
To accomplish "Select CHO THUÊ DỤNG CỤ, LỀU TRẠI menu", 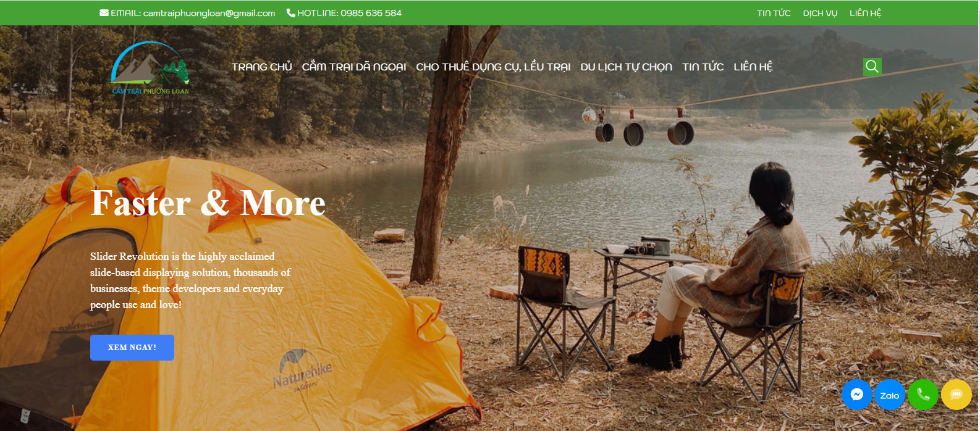I will tap(493, 67).
